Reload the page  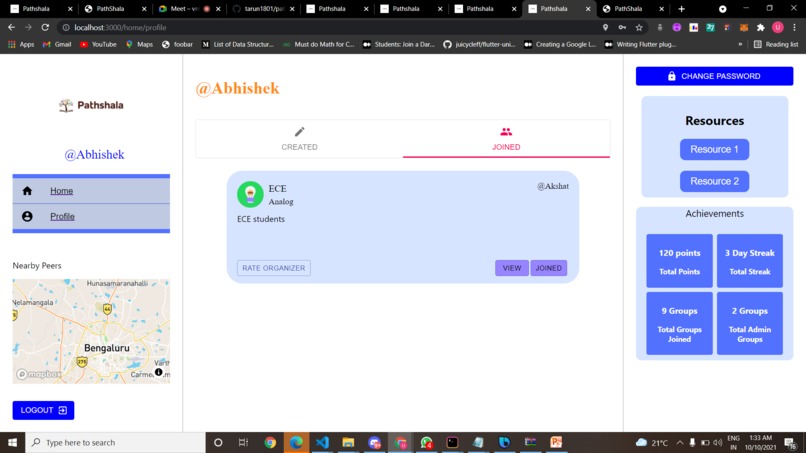(45, 27)
